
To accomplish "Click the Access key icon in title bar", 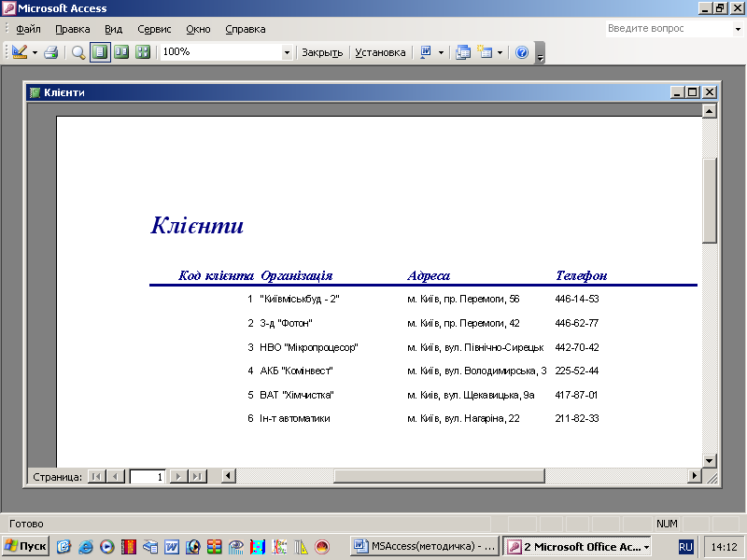I will coord(9,8).
